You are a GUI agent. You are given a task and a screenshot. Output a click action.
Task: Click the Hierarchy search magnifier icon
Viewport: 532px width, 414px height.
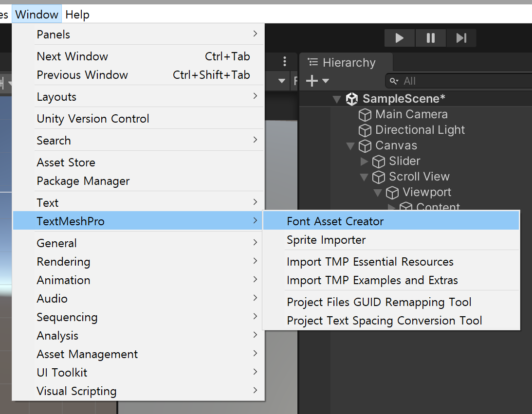pyautogui.click(x=394, y=81)
